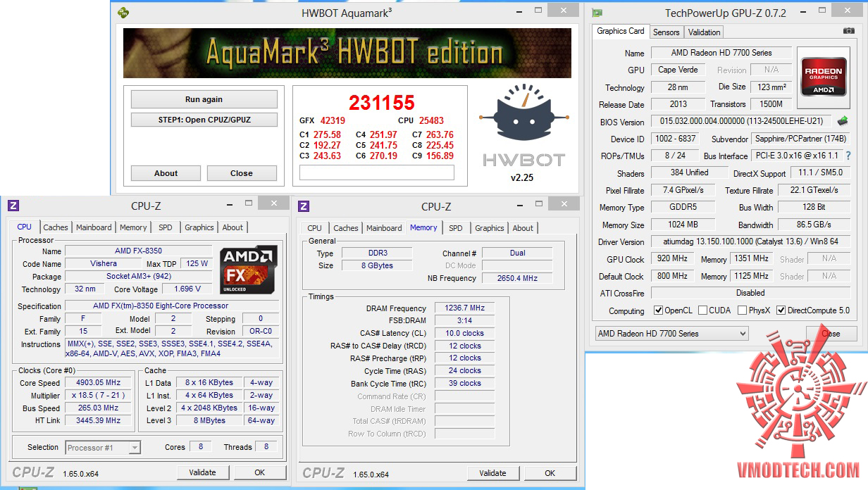
Task: Open the Memory tab in left CPU-Z
Action: [x=133, y=227]
